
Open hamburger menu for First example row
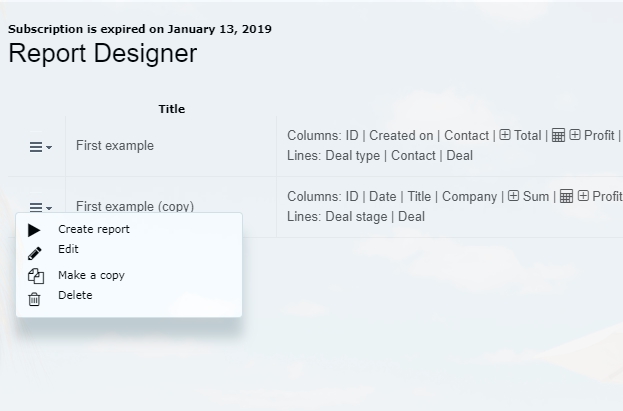click(x=41, y=147)
